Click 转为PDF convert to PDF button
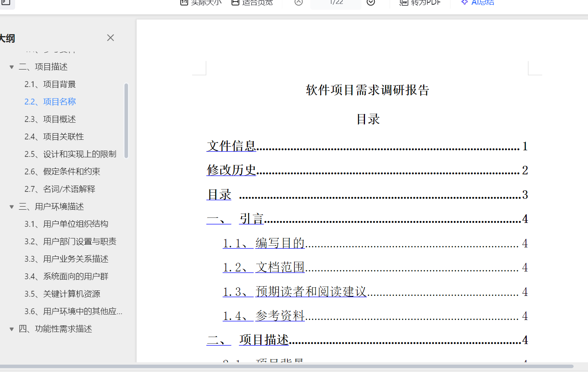 (x=420, y=3)
